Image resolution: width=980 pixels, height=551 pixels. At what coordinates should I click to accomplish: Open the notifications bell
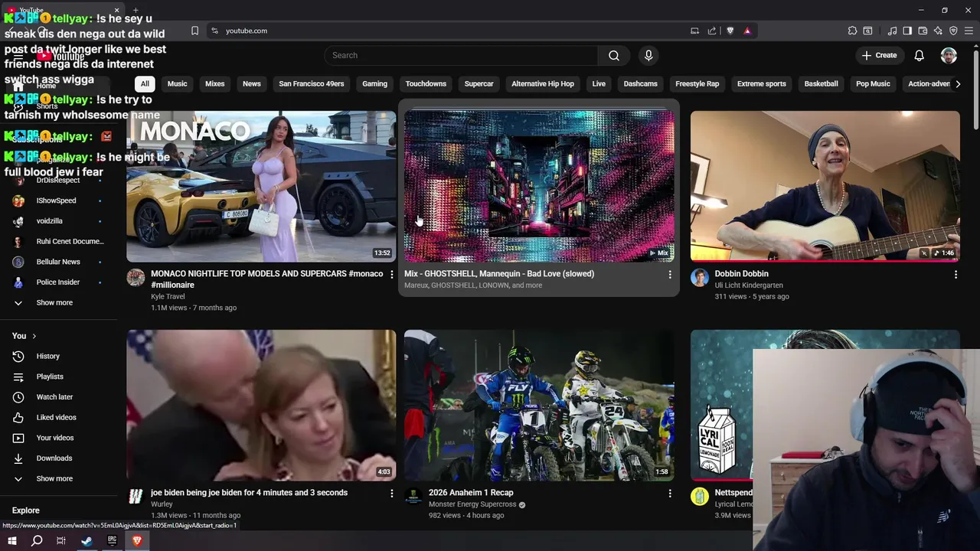pyautogui.click(x=920, y=55)
